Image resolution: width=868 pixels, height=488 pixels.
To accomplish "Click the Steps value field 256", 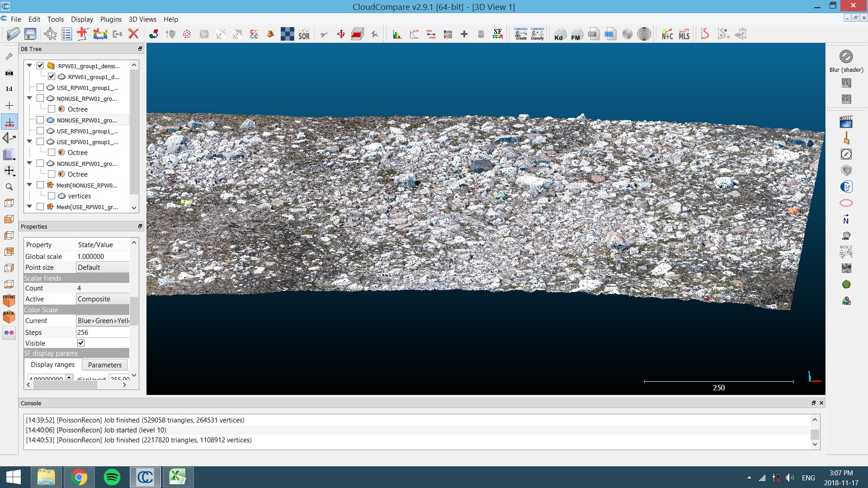I will 103,332.
